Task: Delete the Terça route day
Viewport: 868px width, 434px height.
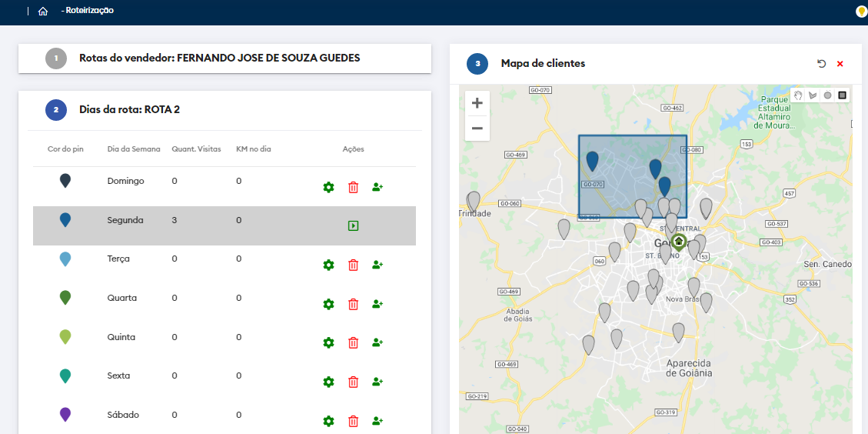Action: (x=354, y=265)
